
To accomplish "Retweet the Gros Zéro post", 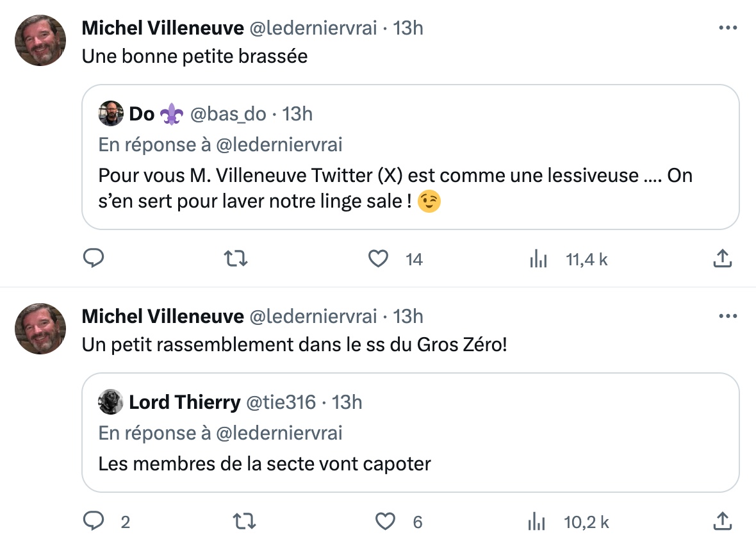I will pos(244,522).
